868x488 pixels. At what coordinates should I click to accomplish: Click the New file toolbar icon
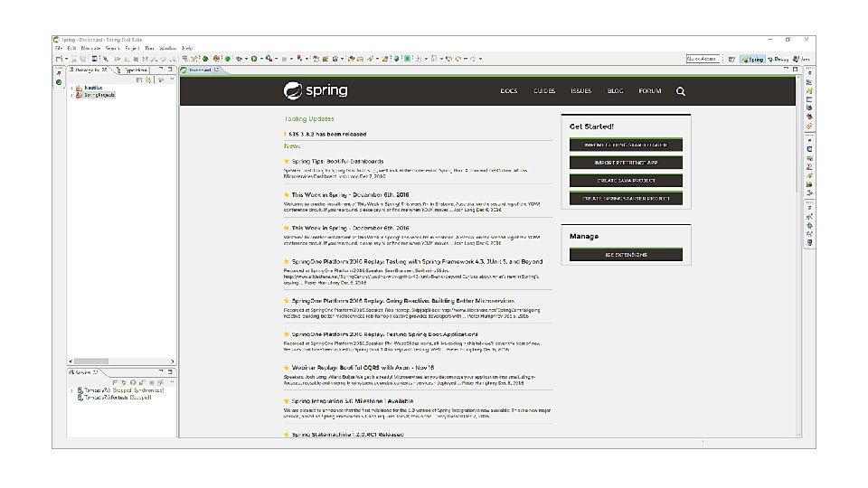click(x=60, y=59)
